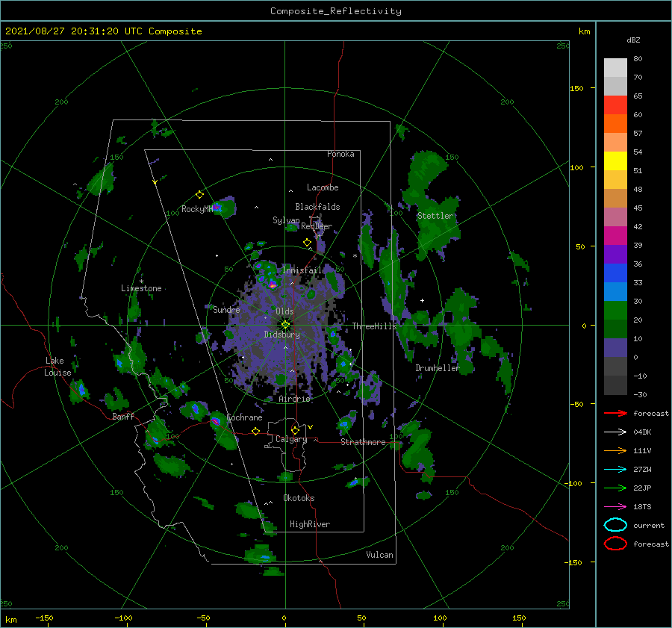Click the Strathmore city label
The width and height of the screenshot is (672, 628).
363,442
